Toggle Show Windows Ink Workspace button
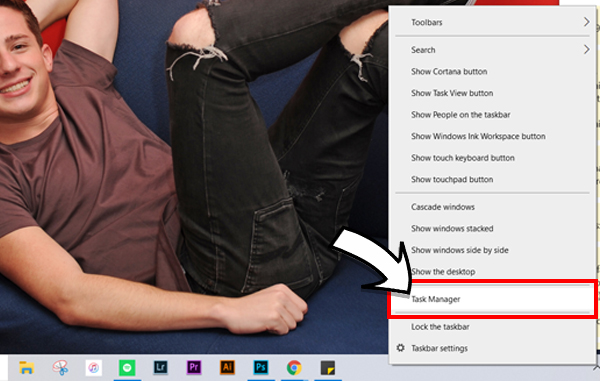The height and width of the screenshot is (381, 600). [492, 136]
